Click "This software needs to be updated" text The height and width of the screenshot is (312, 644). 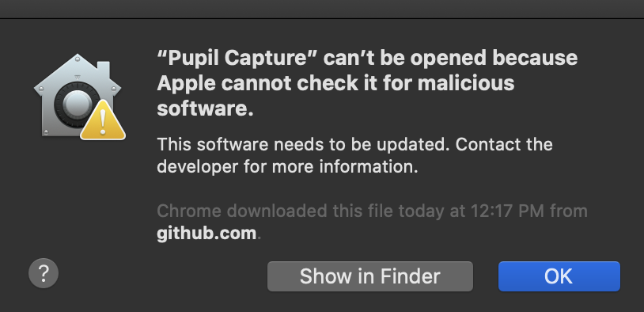click(304, 144)
